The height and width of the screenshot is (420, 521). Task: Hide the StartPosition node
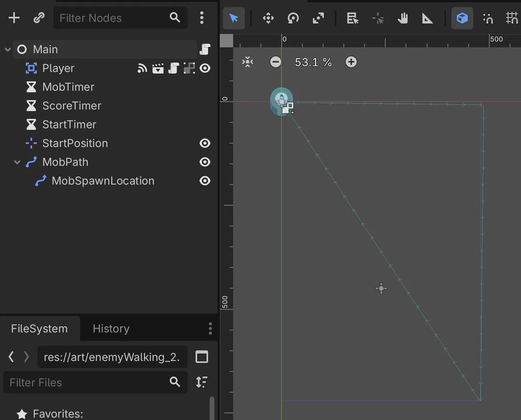pyautogui.click(x=205, y=143)
